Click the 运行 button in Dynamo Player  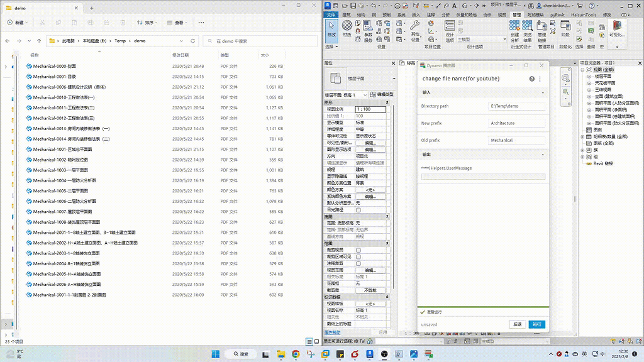click(538, 324)
